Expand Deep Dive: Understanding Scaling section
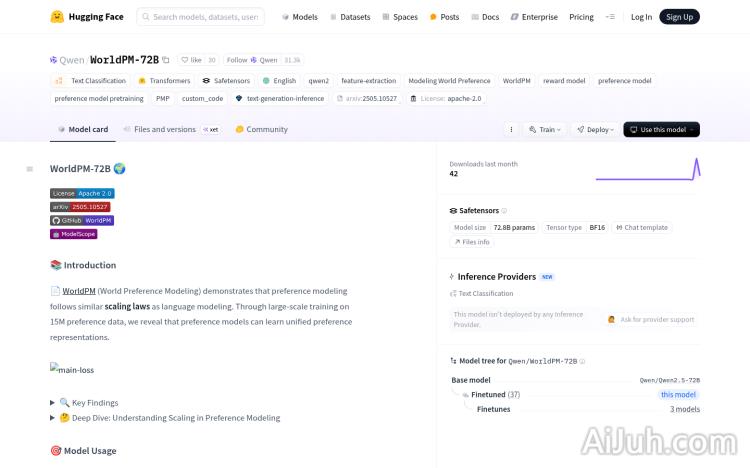750x468 pixels. tap(53, 418)
